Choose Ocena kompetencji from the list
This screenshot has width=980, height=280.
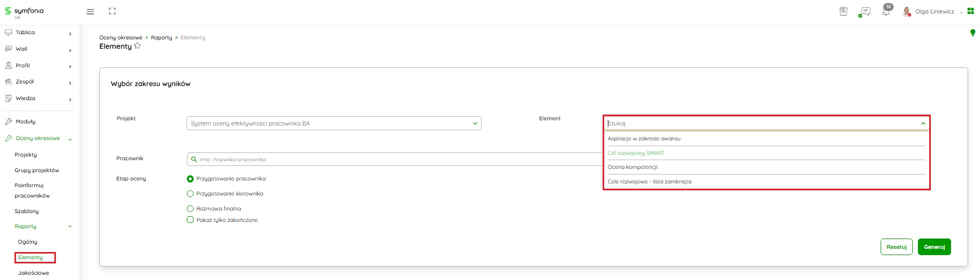633,167
